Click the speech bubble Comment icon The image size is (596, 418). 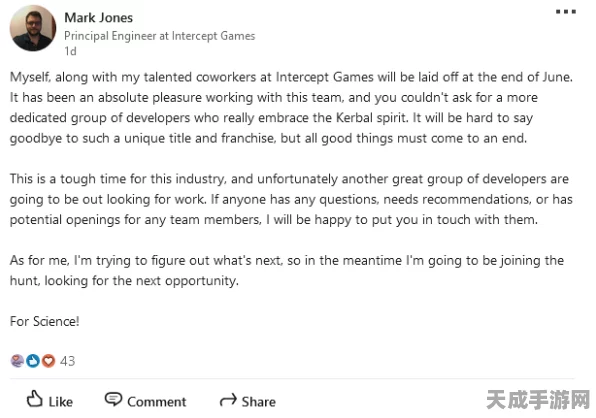coord(113,399)
